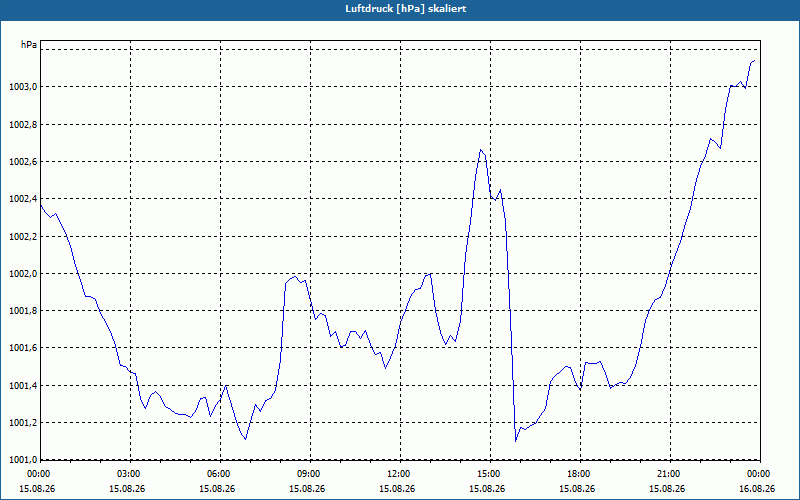Select the 1003,0 axis value
800x500 pixels.
point(23,87)
